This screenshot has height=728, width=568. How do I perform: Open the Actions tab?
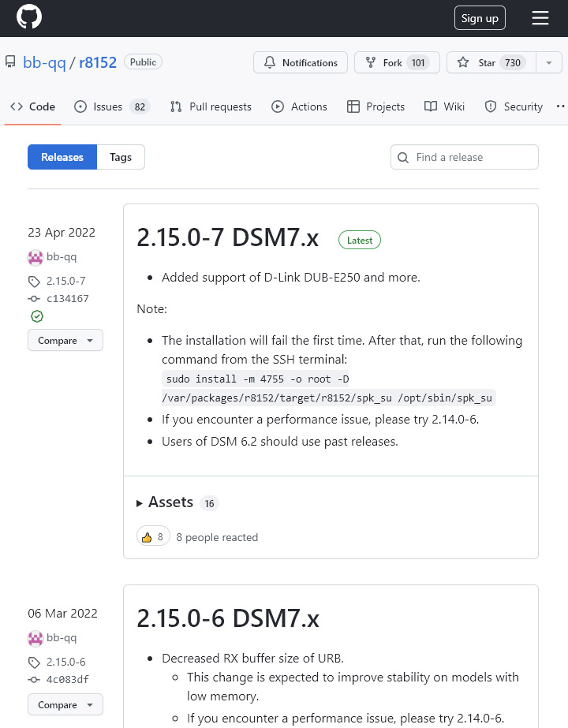pyautogui.click(x=300, y=106)
